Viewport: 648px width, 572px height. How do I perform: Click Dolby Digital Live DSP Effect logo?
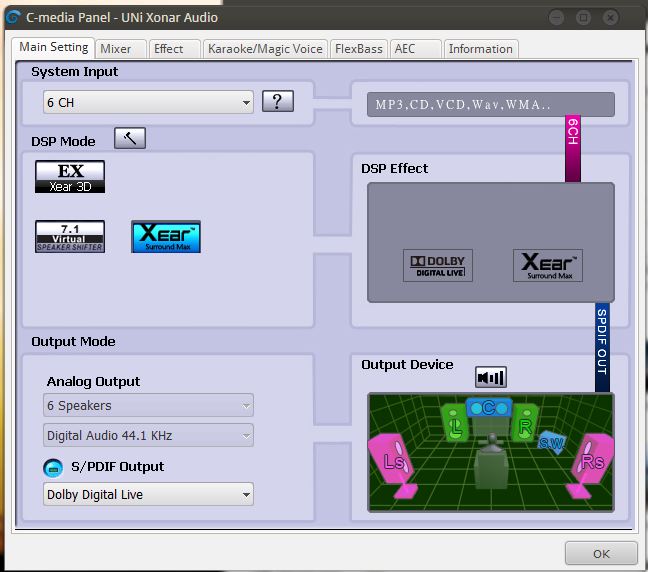click(x=438, y=265)
